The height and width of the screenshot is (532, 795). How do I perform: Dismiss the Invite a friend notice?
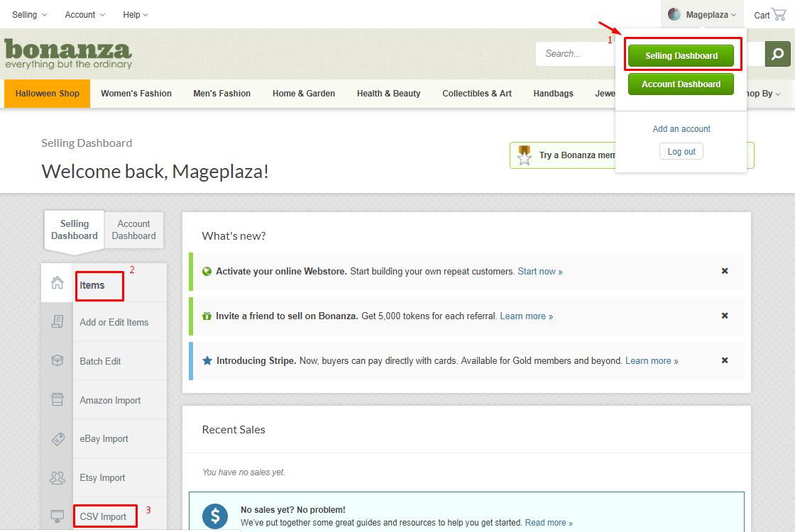(x=725, y=316)
